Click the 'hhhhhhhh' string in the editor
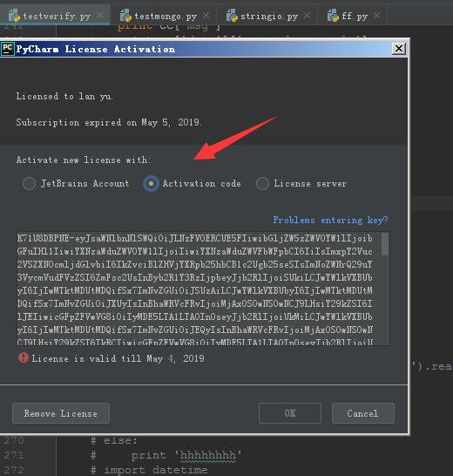The height and width of the screenshot is (476, 453). 208,455
